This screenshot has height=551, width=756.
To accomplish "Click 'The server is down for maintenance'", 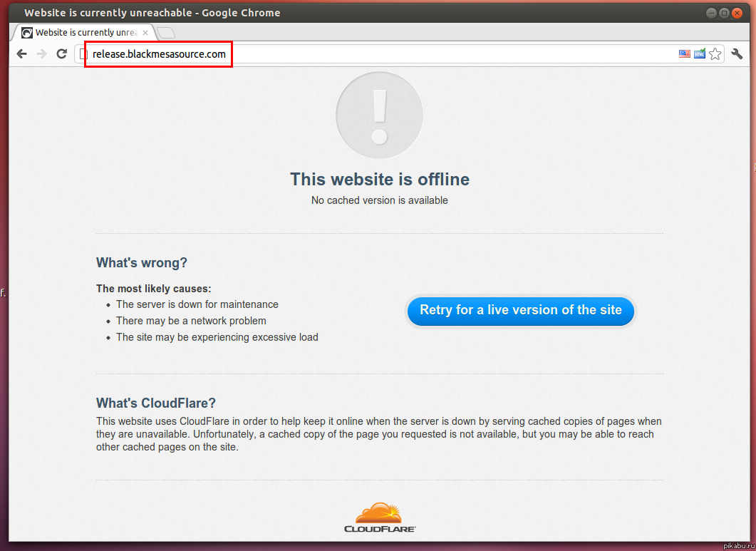I will click(197, 304).
